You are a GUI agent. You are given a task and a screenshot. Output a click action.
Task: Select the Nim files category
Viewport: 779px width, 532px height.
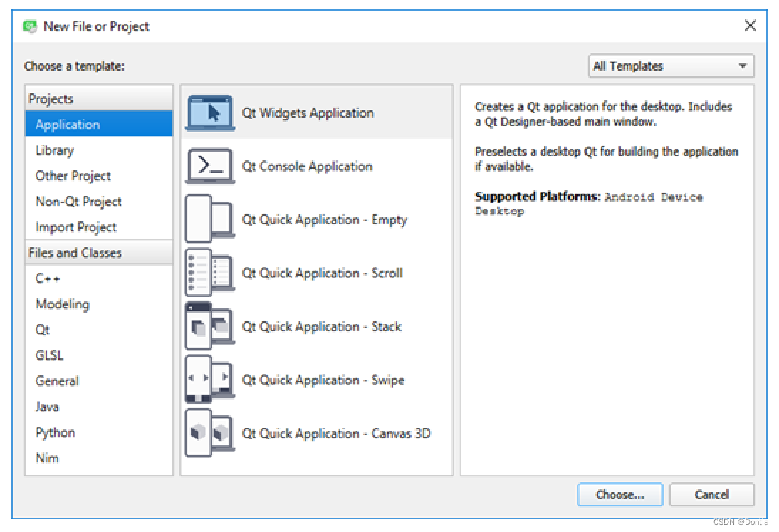click(x=99, y=458)
